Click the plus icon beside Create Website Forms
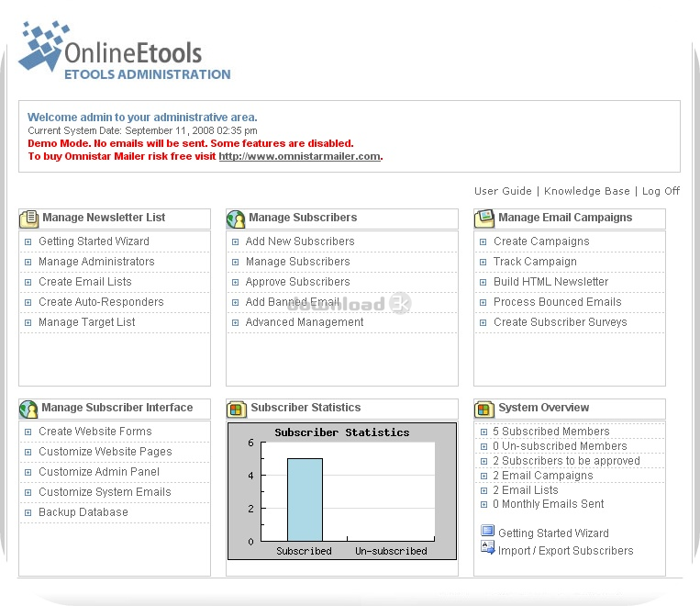 pyautogui.click(x=28, y=432)
